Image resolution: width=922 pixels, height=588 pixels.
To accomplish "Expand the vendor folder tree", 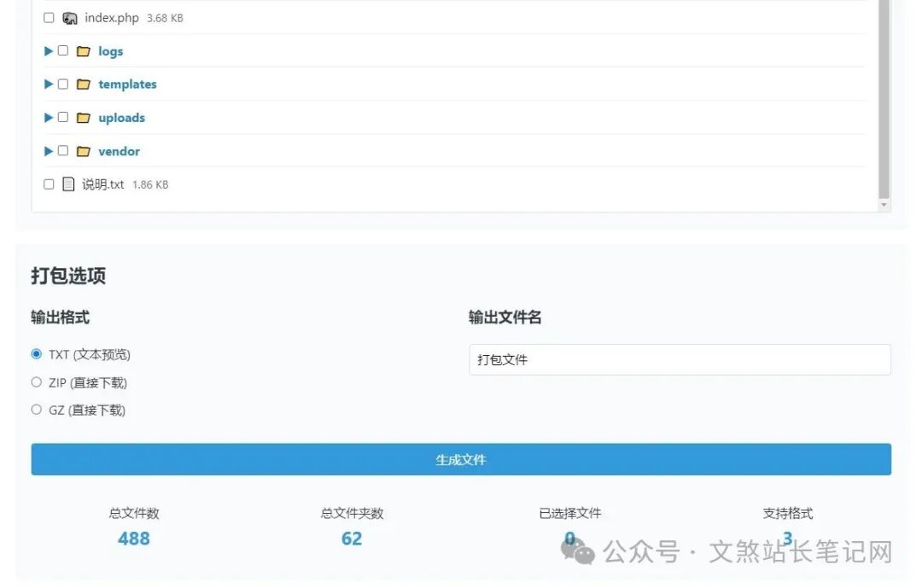I will [49, 150].
